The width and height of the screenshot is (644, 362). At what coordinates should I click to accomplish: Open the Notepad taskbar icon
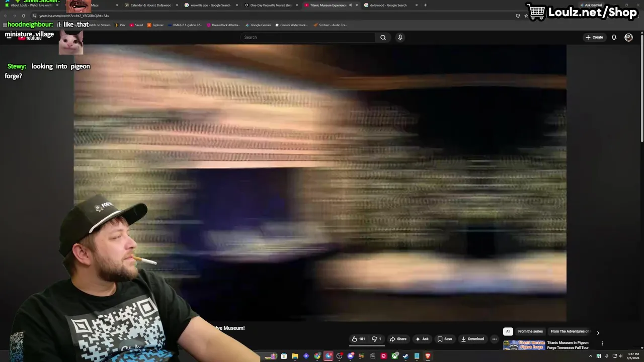point(417,356)
